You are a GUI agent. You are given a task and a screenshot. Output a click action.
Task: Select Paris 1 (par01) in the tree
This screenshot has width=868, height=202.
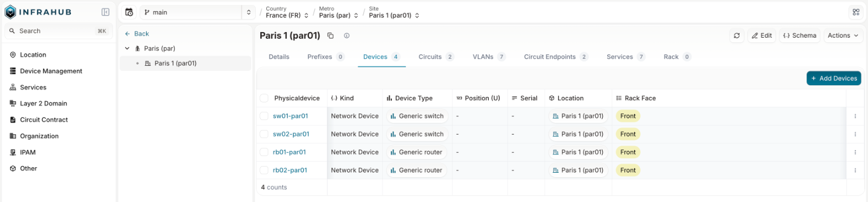[185, 63]
